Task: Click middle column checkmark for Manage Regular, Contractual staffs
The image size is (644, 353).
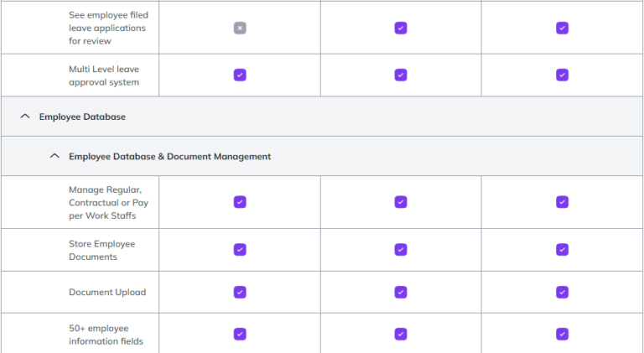Action: [401, 202]
